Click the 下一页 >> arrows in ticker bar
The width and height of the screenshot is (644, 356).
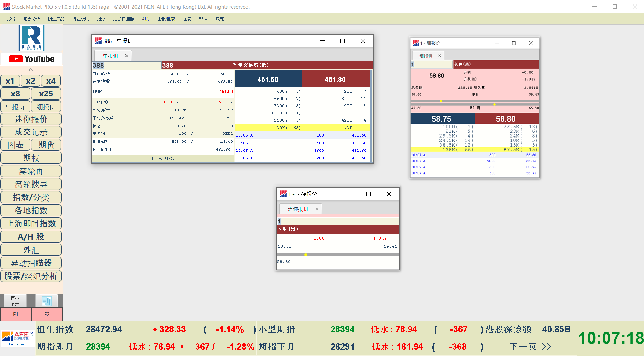coord(530,346)
